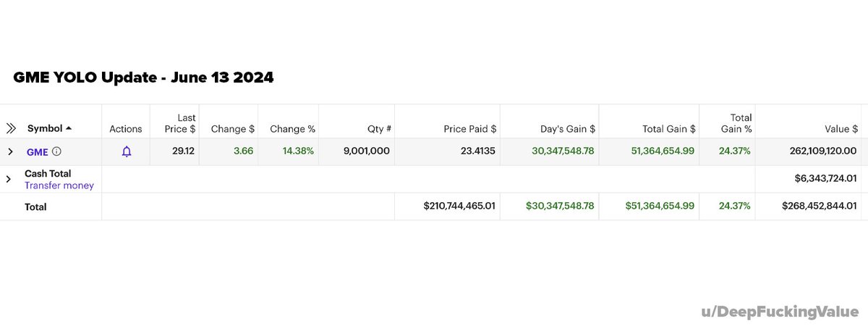Sort by Change % column header
The image size is (868, 326).
[292, 129]
